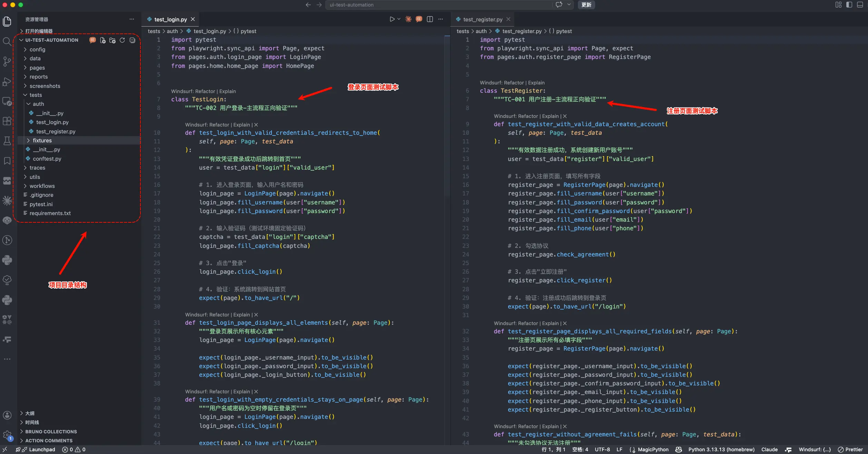Click New Folder icon in explorer header
This screenshot has height=454, width=868.
[112, 40]
